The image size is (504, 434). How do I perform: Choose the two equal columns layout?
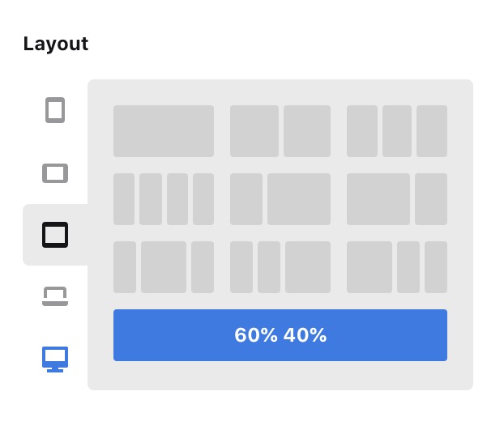(x=280, y=131)
